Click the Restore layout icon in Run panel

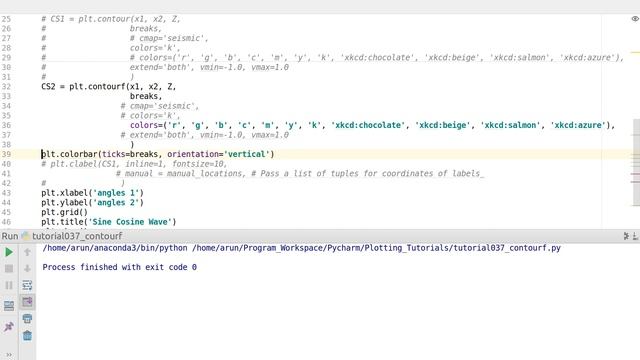tap(9, 306)
